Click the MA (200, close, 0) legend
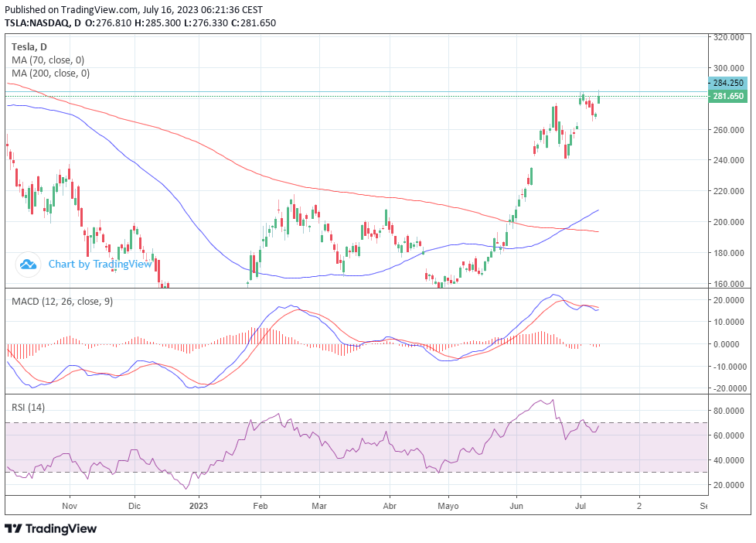 click(50, 73)
